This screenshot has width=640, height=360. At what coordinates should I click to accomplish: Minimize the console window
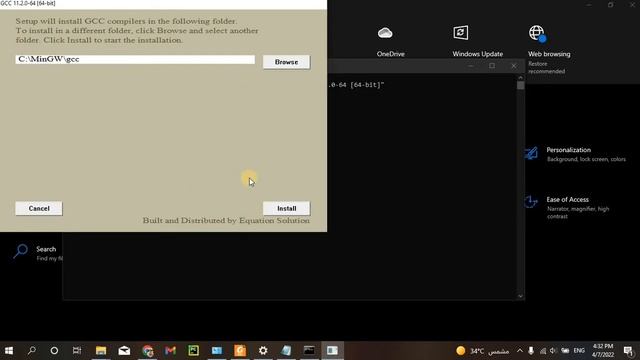tap(471, 66)
